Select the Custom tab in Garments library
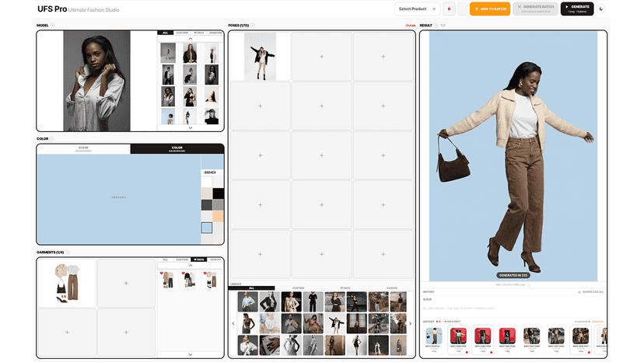Image resolution: width=644 pixels, height=362 pixels. 182,259
